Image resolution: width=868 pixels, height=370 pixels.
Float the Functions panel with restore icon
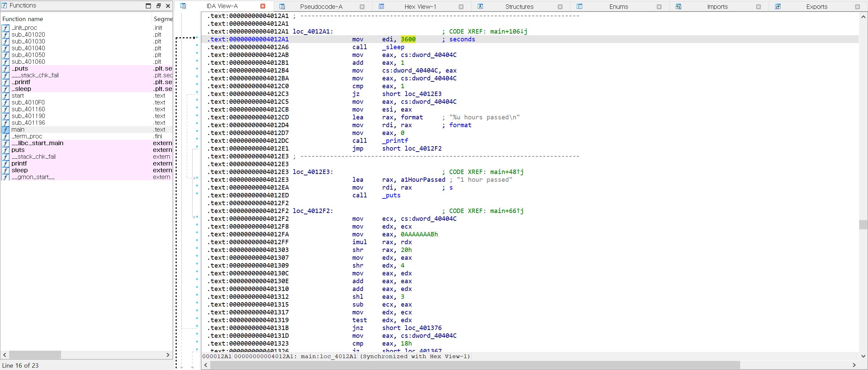158,6
